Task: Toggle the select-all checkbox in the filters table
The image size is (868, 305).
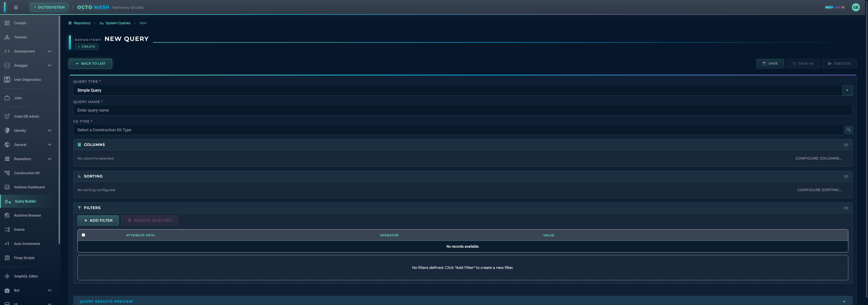Action: click(x=83, y=235)
